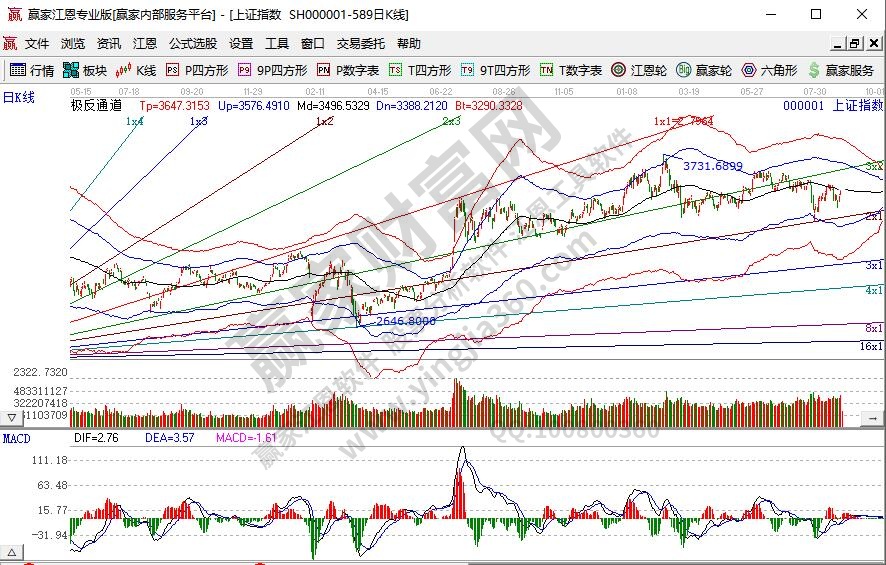Open the T数字表 time number table
The width and height of the screenshot is (886, 565).
pyautogui.click(x=571, y=70)
